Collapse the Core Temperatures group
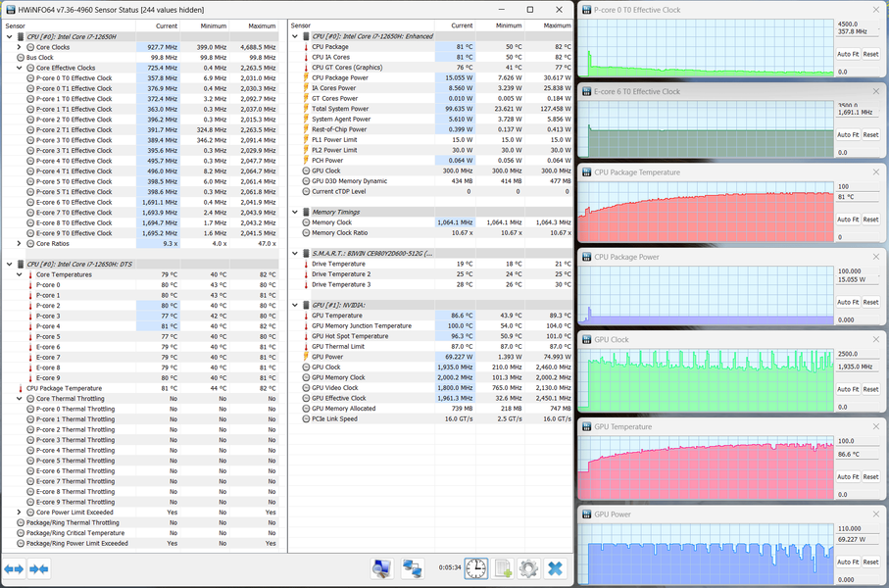This screenshot has width=889, height=588. (x=19, y=275)
